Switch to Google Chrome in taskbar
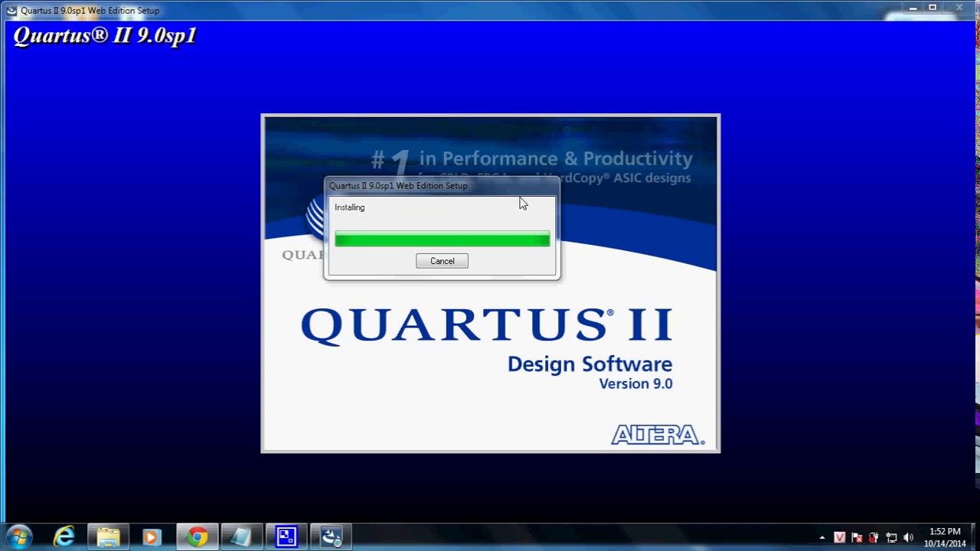The width and height of the screenshot is (980, 551). tap(198, 537)
